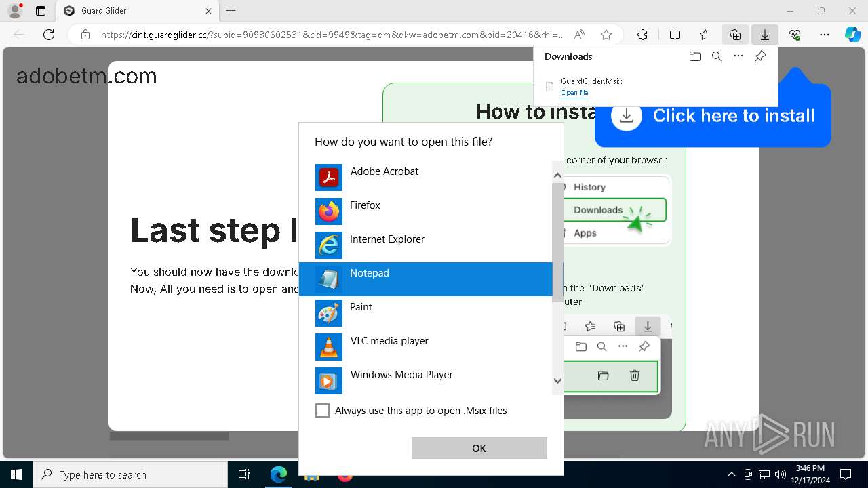This screenshot has width=868, height=488.
Task: Add this page to favorites star
Action: click(606, 35)
